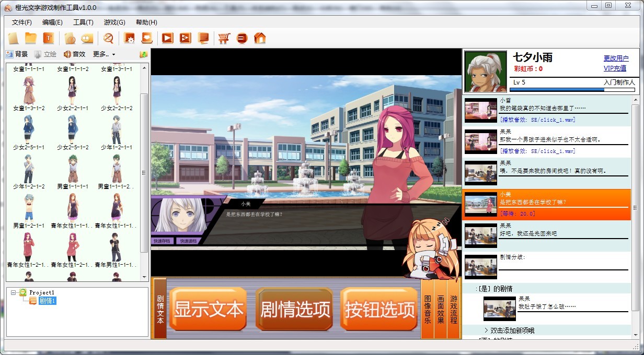The height and width of the screenshot is (355, 644).
Task: Select the 画面效果 vertical tab
Action: tap(441, 309)
